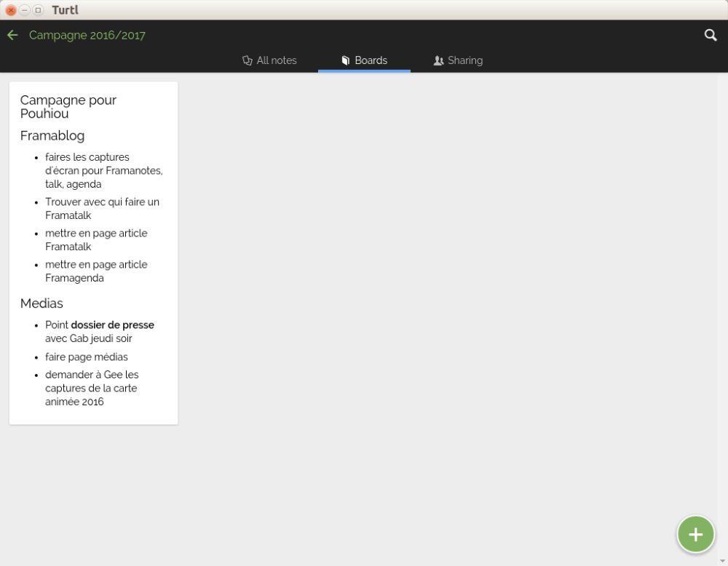Go back using the green arrow
The height and width of the screenshot is (566, 728).
[12, 35]
